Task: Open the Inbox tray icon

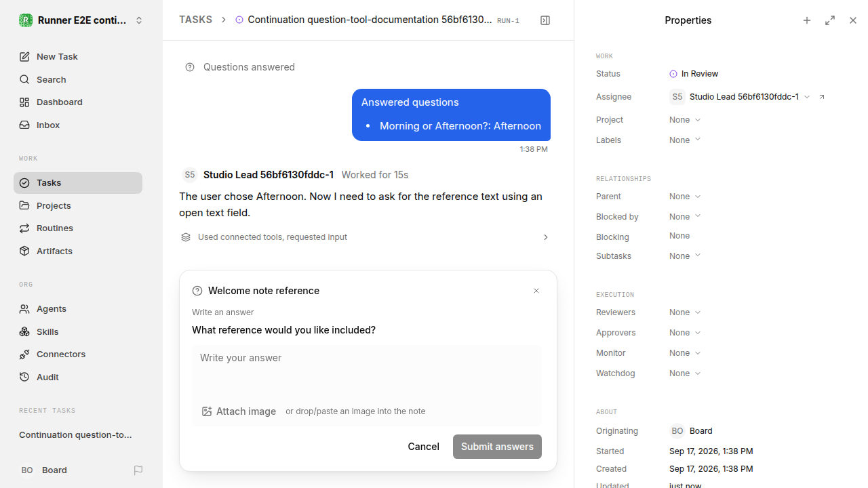Action: 24,125
